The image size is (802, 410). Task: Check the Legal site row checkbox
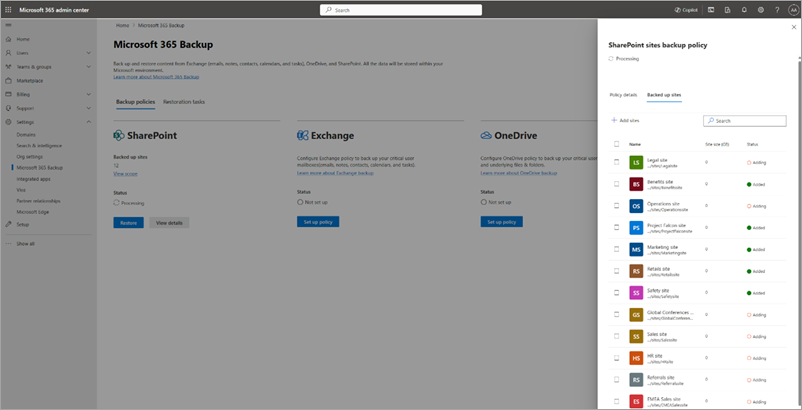(x=616, y=162)
